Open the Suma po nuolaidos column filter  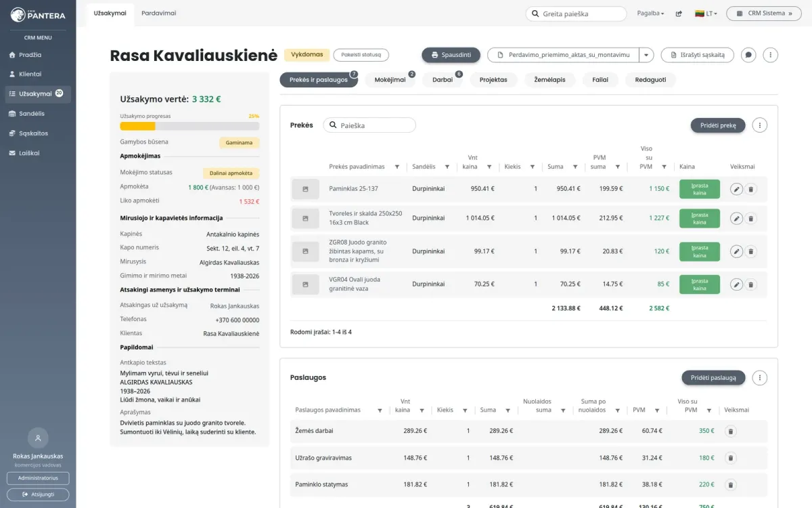[x=618, y=410]
